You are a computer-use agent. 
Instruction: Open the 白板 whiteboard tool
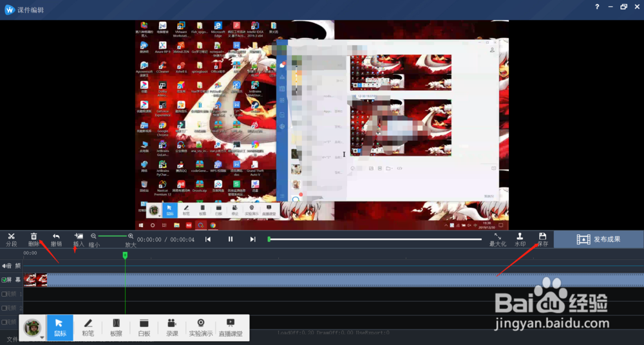pos(144,328)
